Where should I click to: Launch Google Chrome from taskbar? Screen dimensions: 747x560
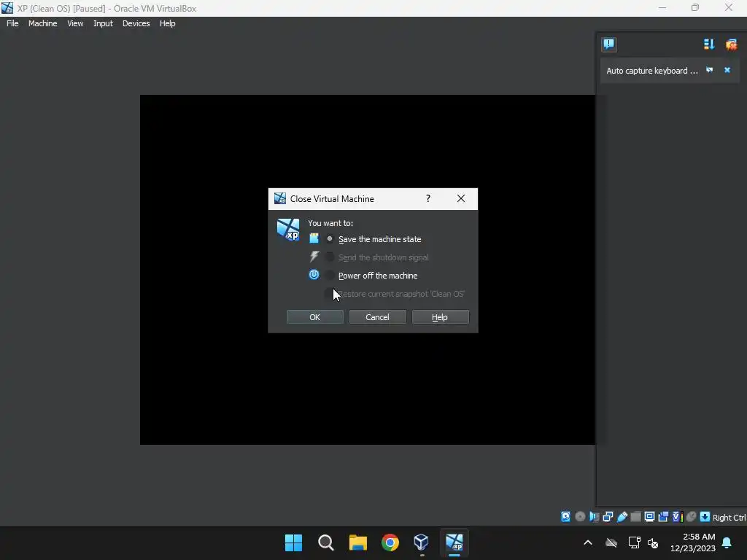click(390, 542)
